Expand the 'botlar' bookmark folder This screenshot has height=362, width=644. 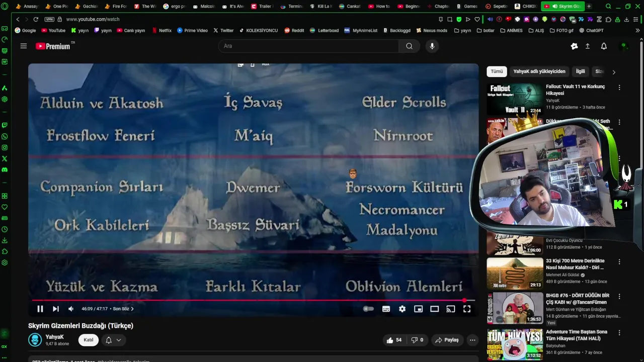tap(485, 30)
